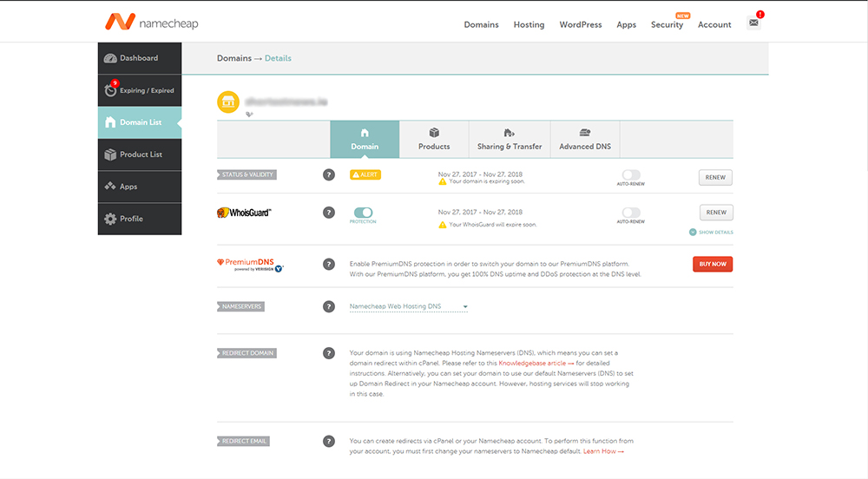The width and height of the screenshot is (868, 479).
Task: Toggle WhoisGuard auto-renew switch
Action: coord(630,213)
